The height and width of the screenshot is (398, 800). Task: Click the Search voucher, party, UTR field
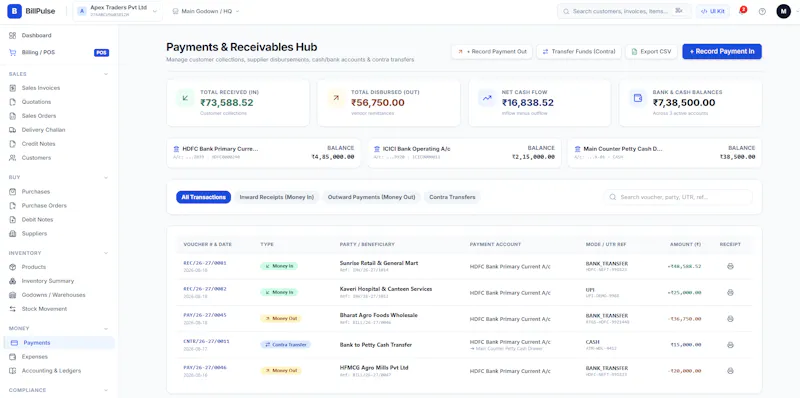tap(678, 197)
